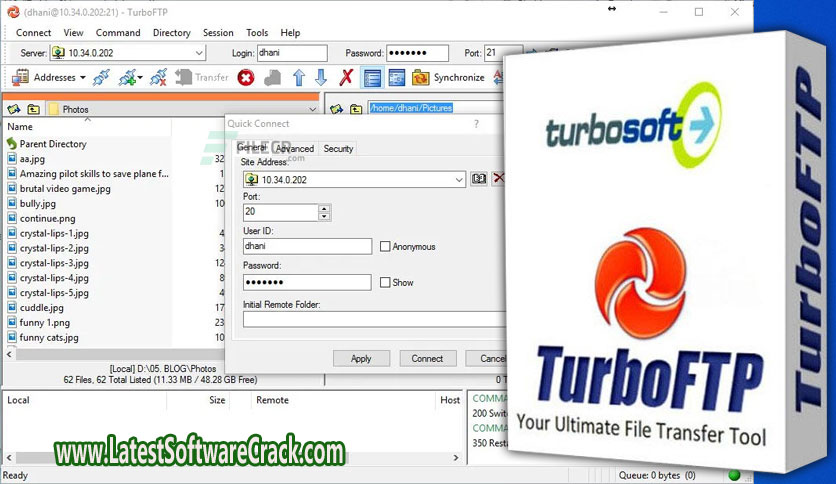Click file list horizontal scrollbar left arrow
The height and width of the screenshot is (484, 836).
[x=9, y=354]
